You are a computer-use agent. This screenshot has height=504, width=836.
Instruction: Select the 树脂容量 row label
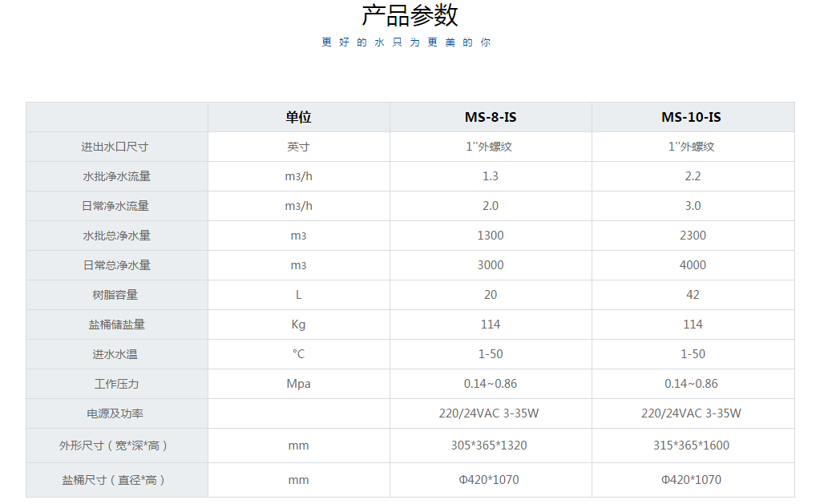point(115,295)
